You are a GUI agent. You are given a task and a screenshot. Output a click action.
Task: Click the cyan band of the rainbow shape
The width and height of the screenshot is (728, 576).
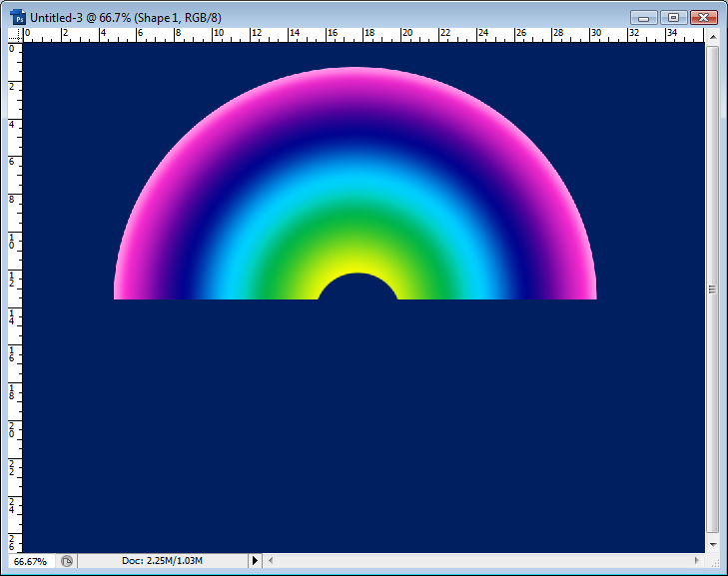click(x=356, y=181)
